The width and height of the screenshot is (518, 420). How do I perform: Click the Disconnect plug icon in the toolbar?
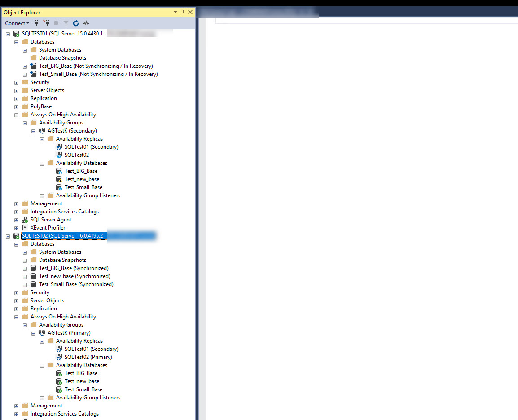coord(46,23)
